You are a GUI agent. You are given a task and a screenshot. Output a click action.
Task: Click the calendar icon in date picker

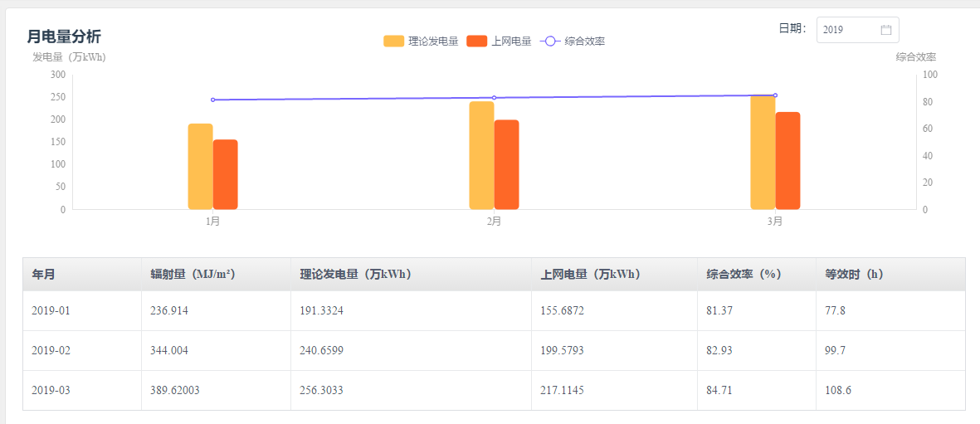(x=885, y=30)
